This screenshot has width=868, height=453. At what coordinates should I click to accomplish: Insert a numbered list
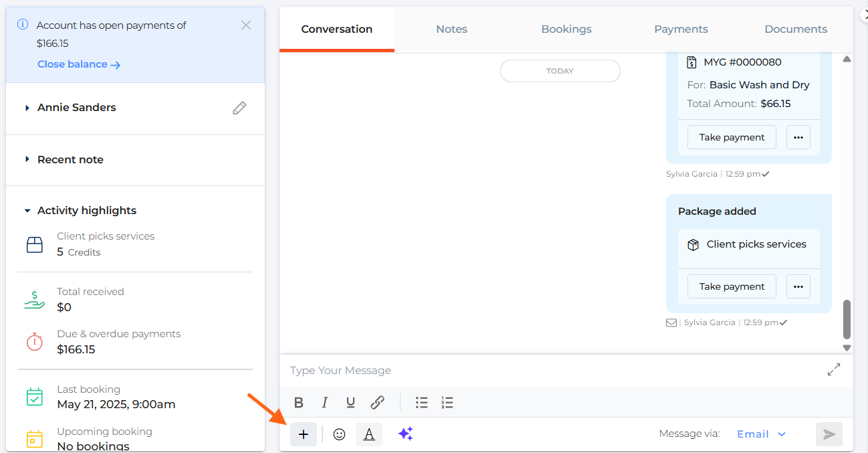pos(447,402)
